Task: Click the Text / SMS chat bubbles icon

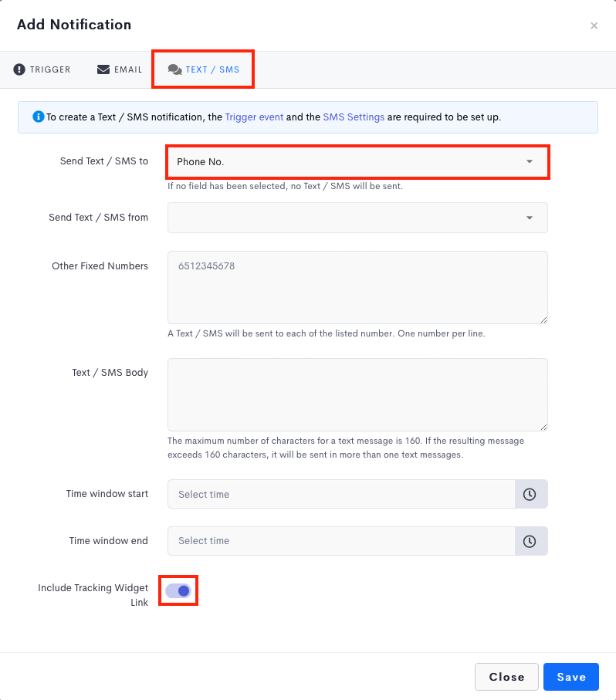Action: [x=174, y=69]
